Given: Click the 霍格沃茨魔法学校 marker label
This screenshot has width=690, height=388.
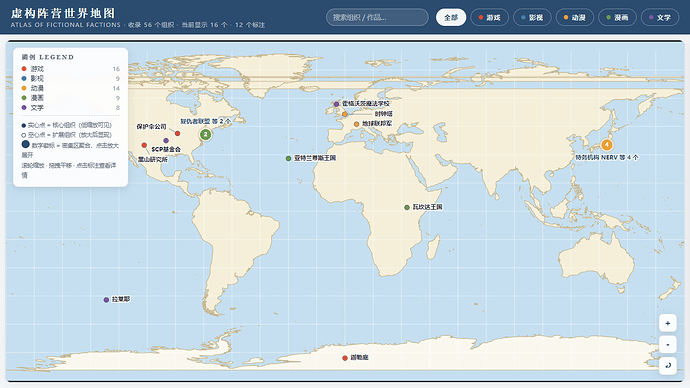Looking at the screenshot, I should point(366,103).
